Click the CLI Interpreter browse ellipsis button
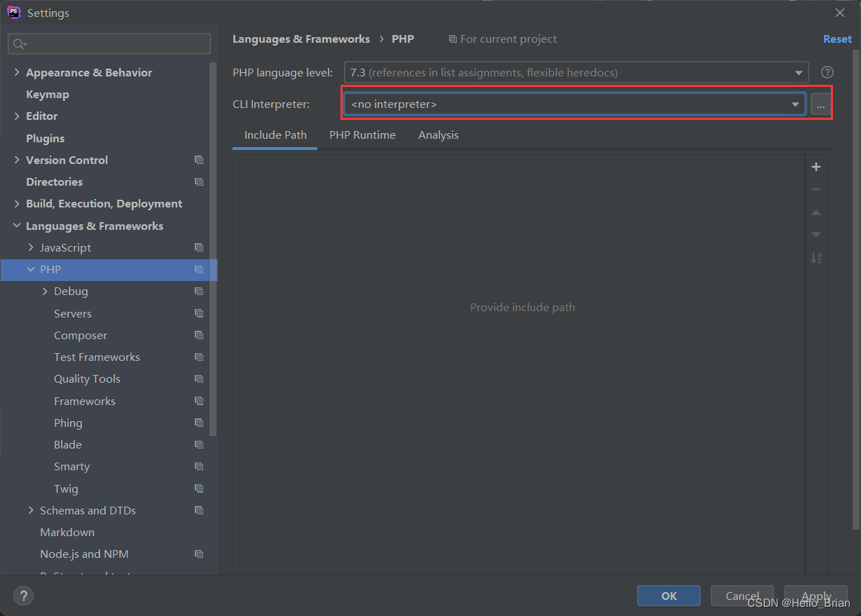The width and height of the screenshot is (861, 616). click(x=821, y=104)
